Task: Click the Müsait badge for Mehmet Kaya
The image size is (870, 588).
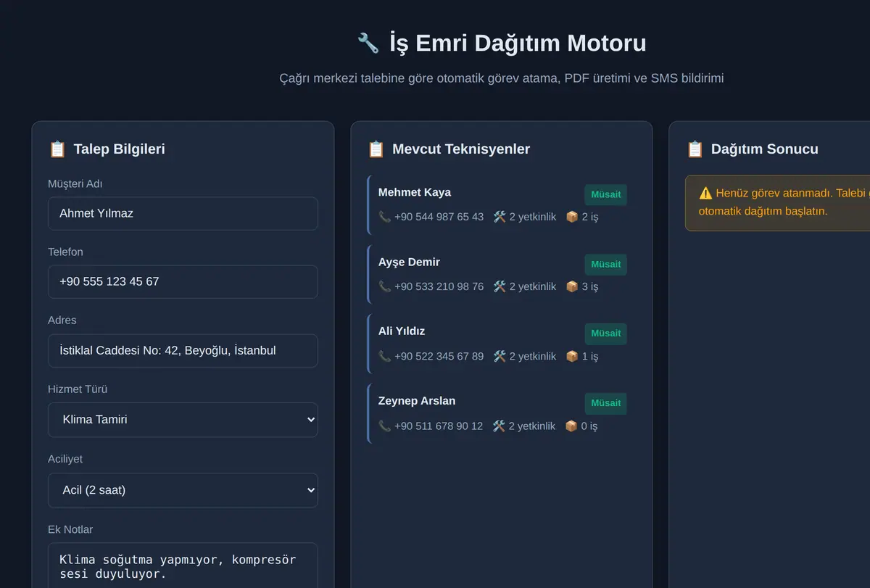Action: (x=605, y=194)
